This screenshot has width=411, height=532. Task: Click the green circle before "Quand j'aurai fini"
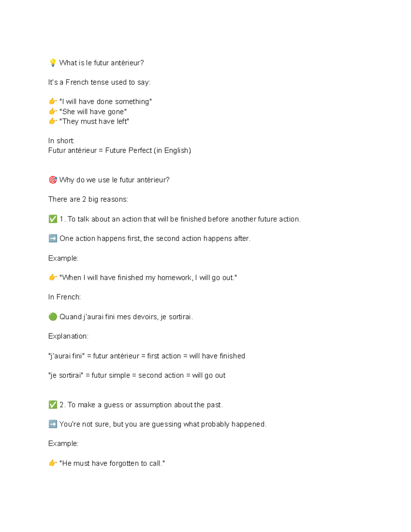coord(53,317)
